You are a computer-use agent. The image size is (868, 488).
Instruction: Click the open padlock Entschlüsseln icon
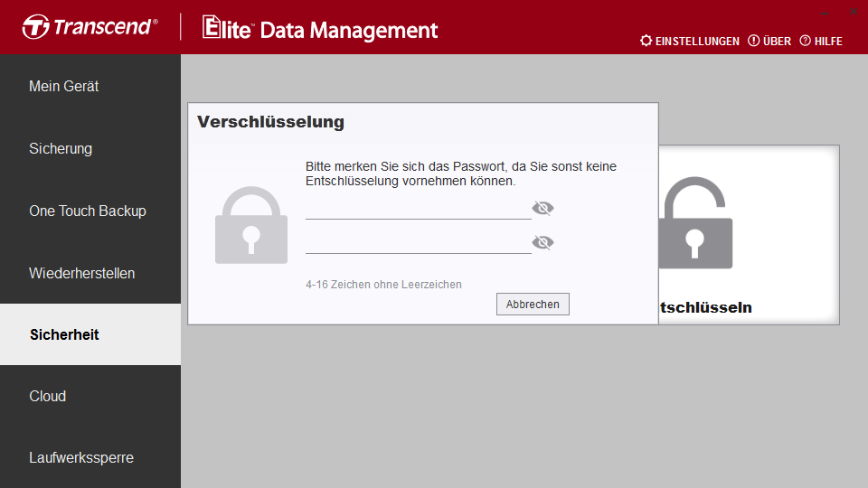(695, 222)
